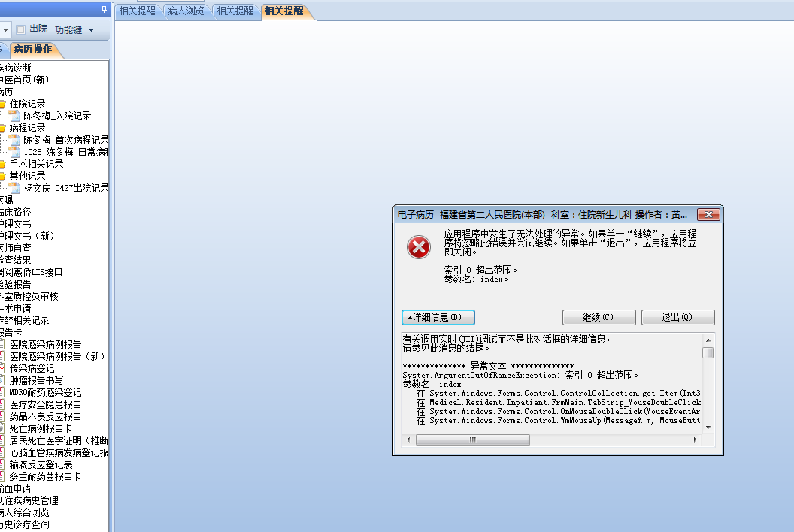This screenshot has height=532, width=794.
Task: Open the 历史诊疗查询 entry
Action: click(24, 525)
